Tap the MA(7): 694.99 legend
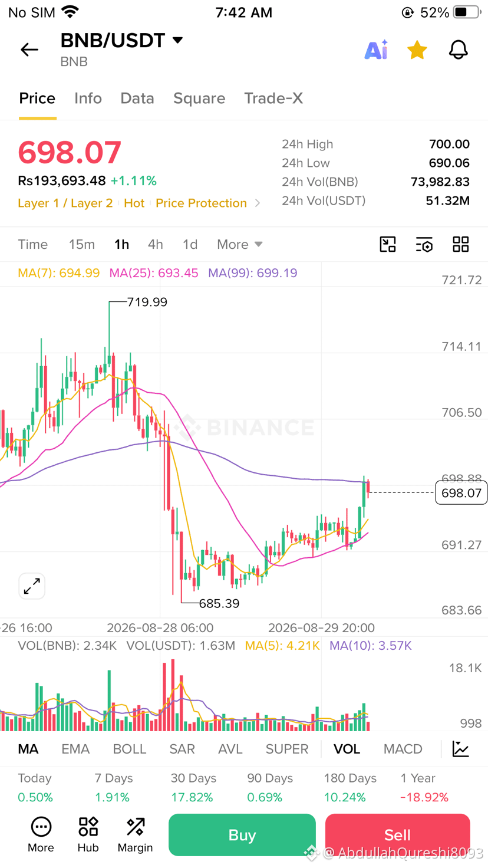The image size is (488, 868). pyautogui.click(x=59, y=273)
